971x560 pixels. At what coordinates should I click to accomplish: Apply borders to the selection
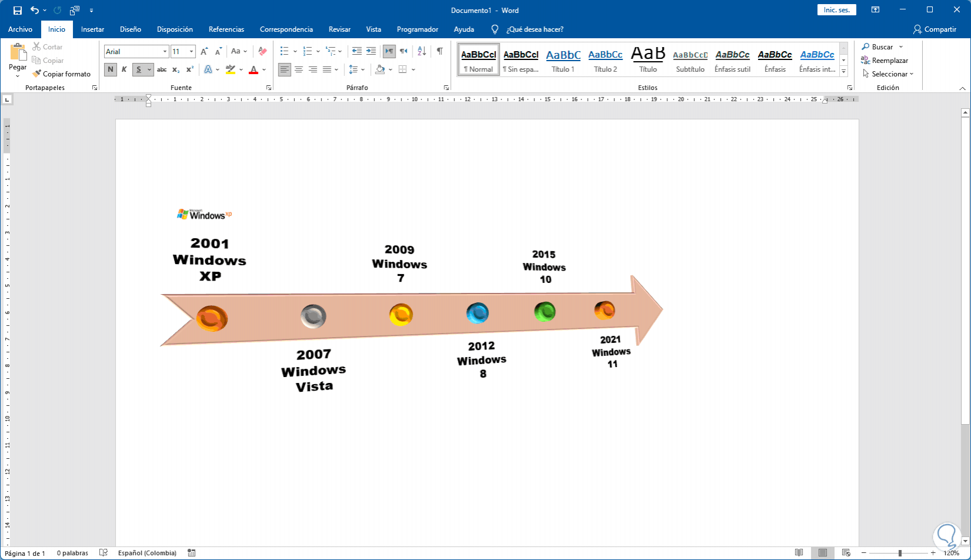click(403, 69)
